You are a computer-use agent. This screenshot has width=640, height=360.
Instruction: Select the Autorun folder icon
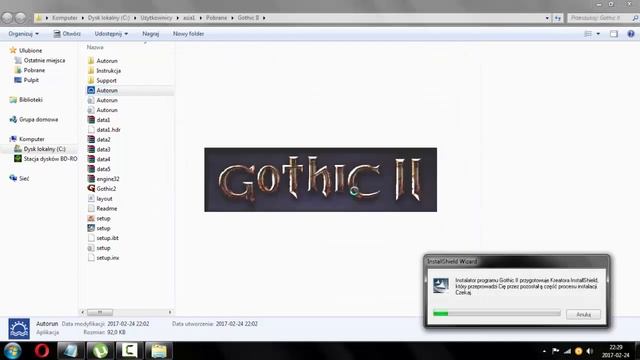tap(91, 60)
